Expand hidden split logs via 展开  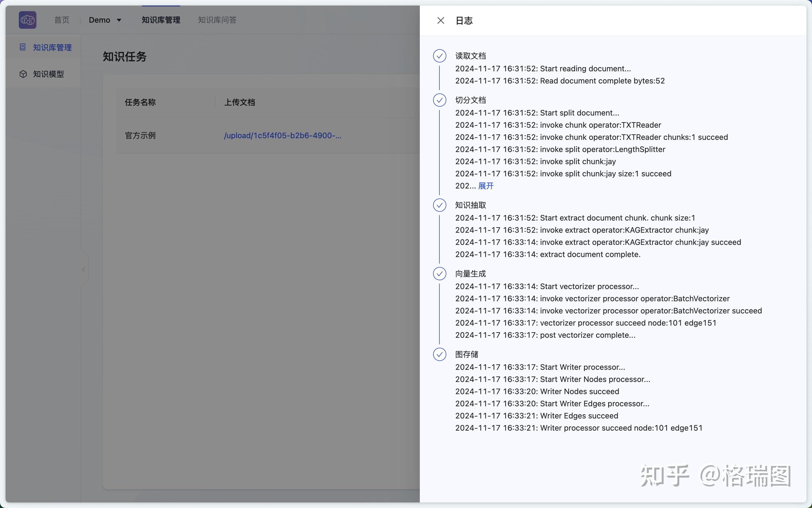pyautogui.click(x=485, y=185)
